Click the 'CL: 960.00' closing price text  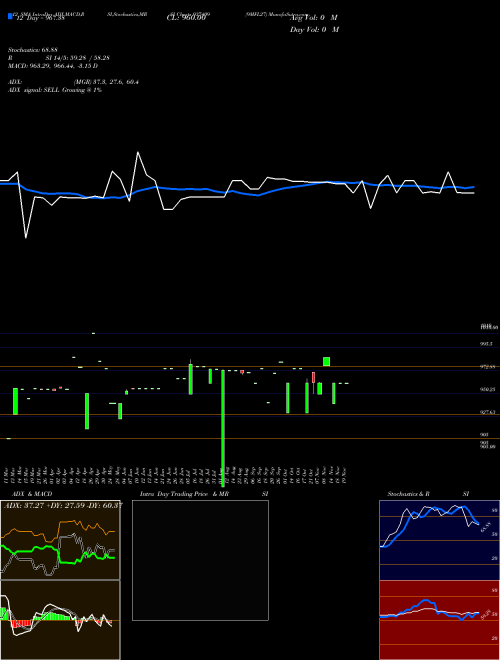pos(186,18)
